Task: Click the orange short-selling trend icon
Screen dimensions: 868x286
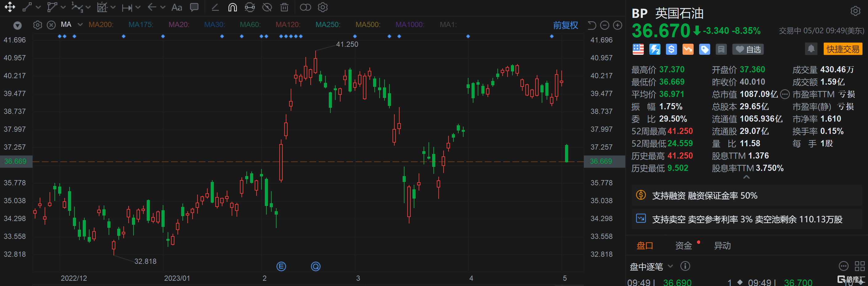Action: coord(688,49)
